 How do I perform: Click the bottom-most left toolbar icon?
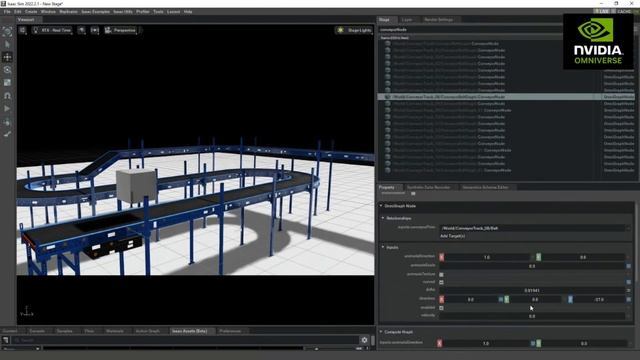pyautogui.click(x=7, y=134)
